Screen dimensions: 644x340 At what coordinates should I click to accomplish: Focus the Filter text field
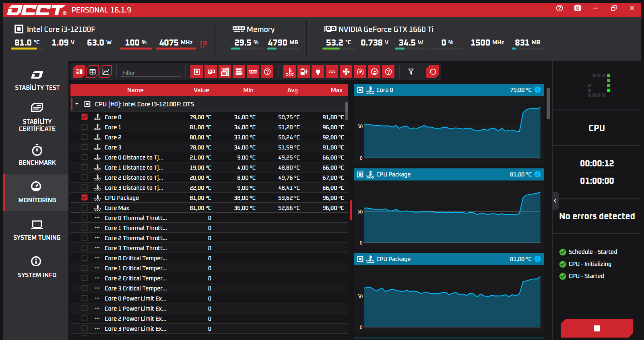(151, 73)
